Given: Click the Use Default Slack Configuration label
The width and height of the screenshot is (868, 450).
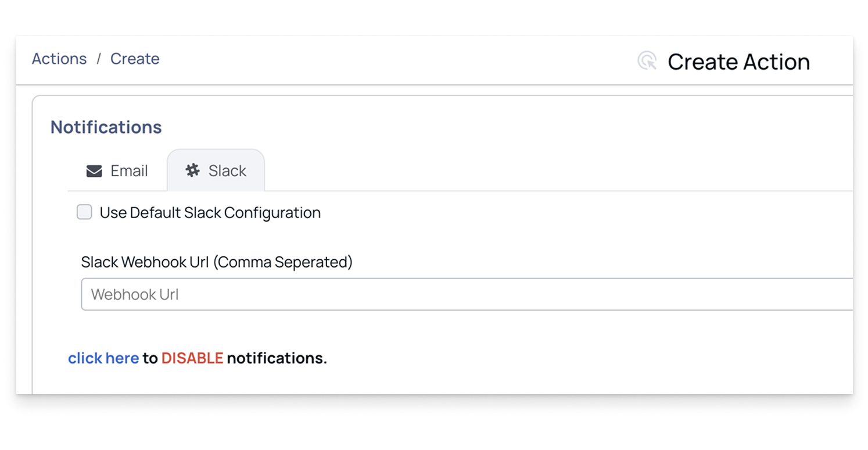Looking at the screenshot, I should click(210, 213).
